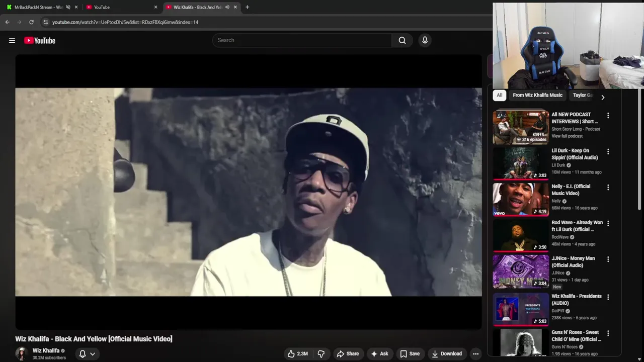Open the YouTube hamburger guide menu
This screenshot has width=644, height=362.
pyautogui.click(x=12, y=40)
